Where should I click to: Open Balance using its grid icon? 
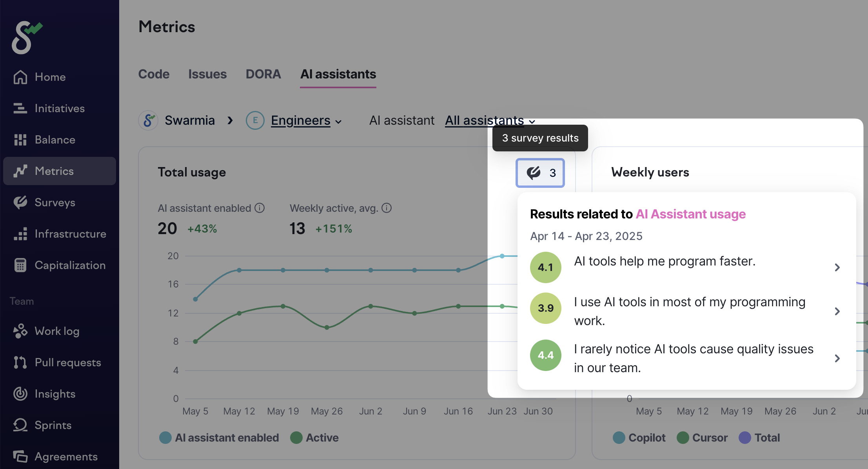[x=20, y=140]
